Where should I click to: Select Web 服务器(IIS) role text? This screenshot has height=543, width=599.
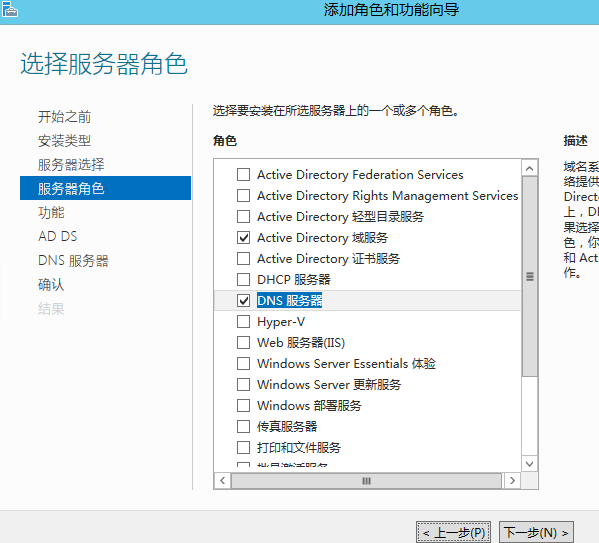click(301, 343)
